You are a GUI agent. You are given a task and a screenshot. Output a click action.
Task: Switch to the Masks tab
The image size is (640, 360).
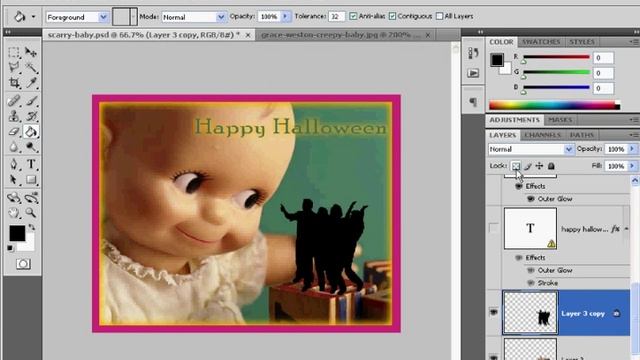coord(560,120)
